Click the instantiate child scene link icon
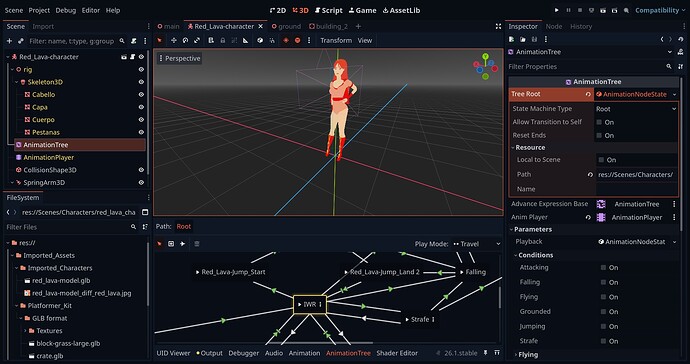 click(x=21, y=41)
